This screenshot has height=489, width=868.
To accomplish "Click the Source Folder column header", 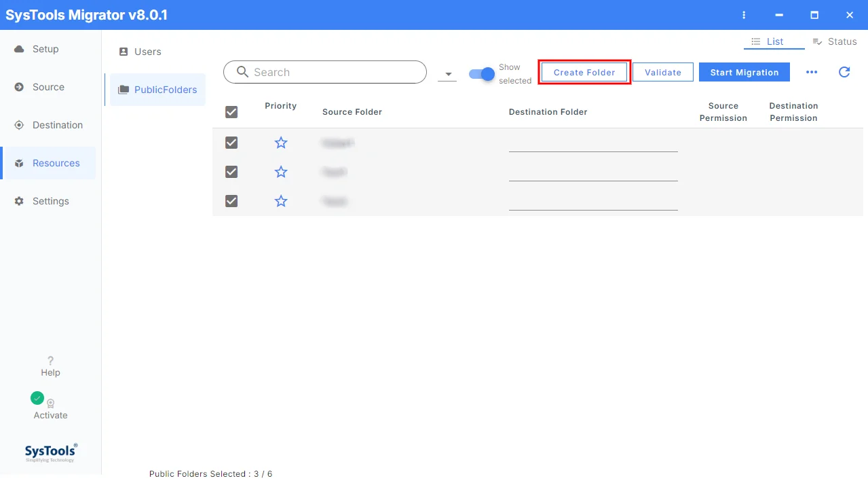I will tap(352, 112).
